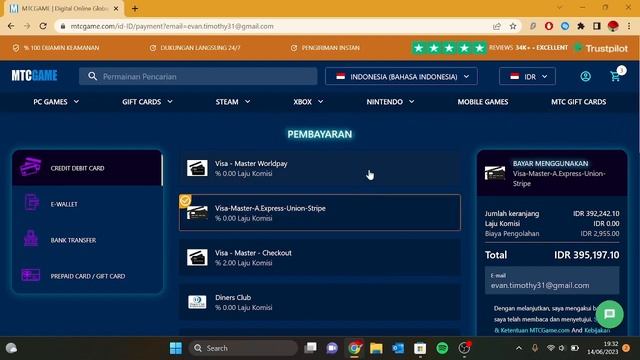Open the user account profile icon
Screen dimensions: 640x360
tap(585, 76)
